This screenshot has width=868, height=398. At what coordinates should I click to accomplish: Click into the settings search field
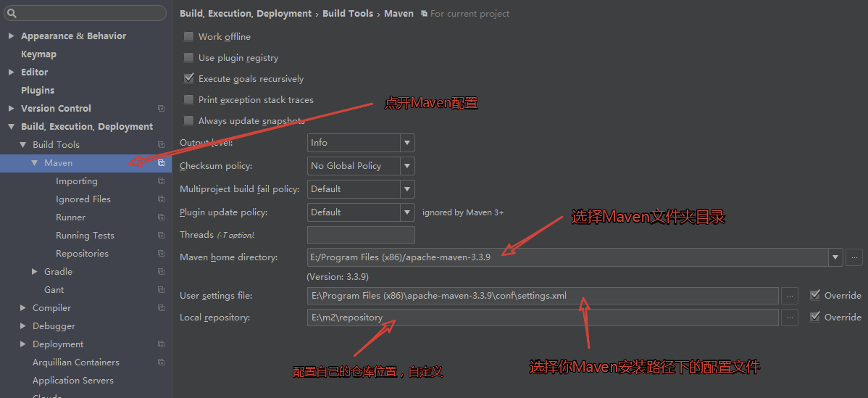85,13
